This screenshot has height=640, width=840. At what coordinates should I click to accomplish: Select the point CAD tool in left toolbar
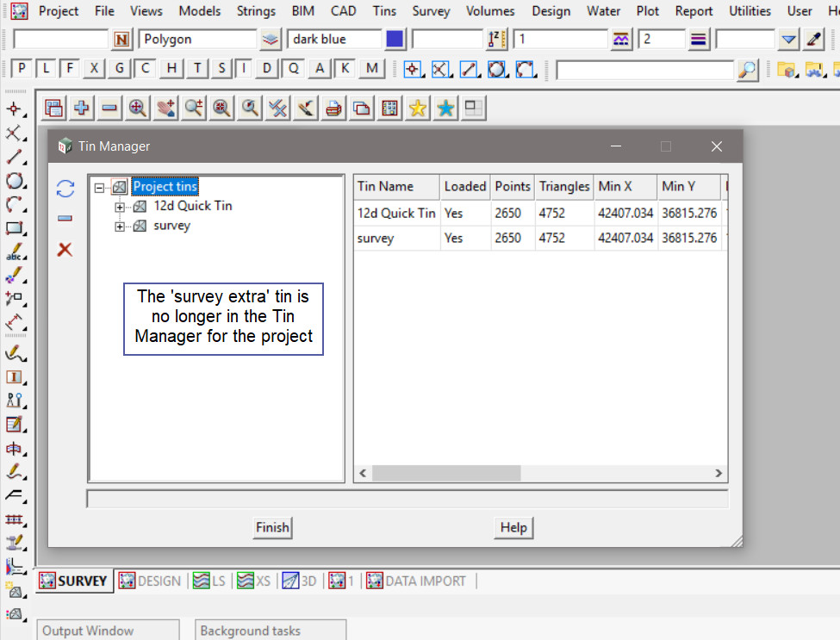(14, 109)
